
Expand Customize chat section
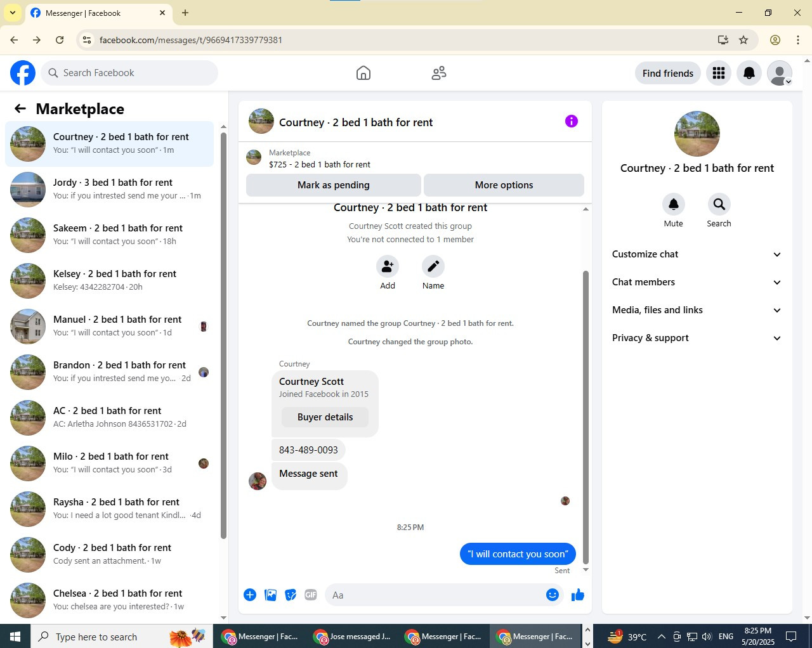[x=697, y=254]
